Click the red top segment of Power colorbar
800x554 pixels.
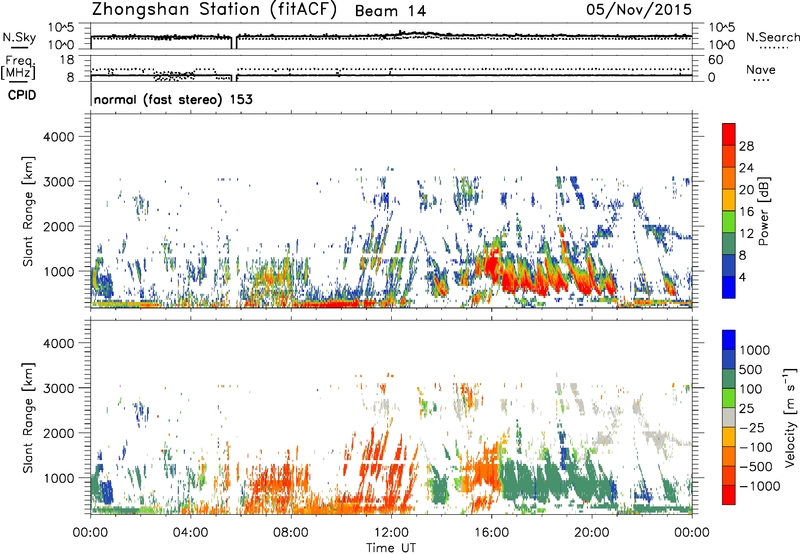(729, 135)
